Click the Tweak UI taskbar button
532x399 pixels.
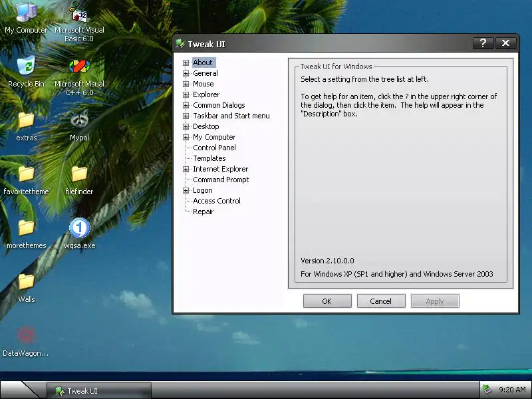point(98,390)
